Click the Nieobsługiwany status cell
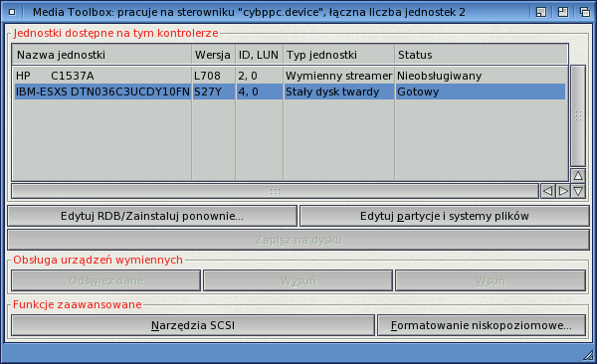The image size is (597, 364). [440, 76]
